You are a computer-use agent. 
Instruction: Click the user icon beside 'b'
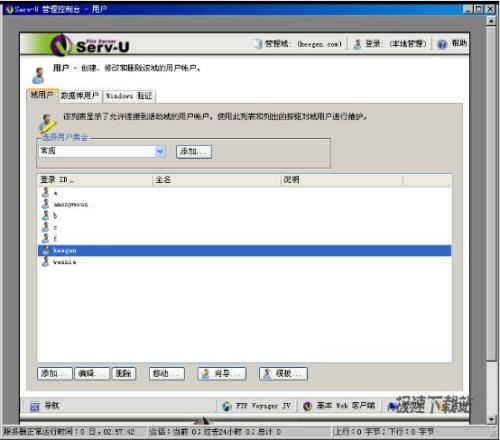point(46,215)
